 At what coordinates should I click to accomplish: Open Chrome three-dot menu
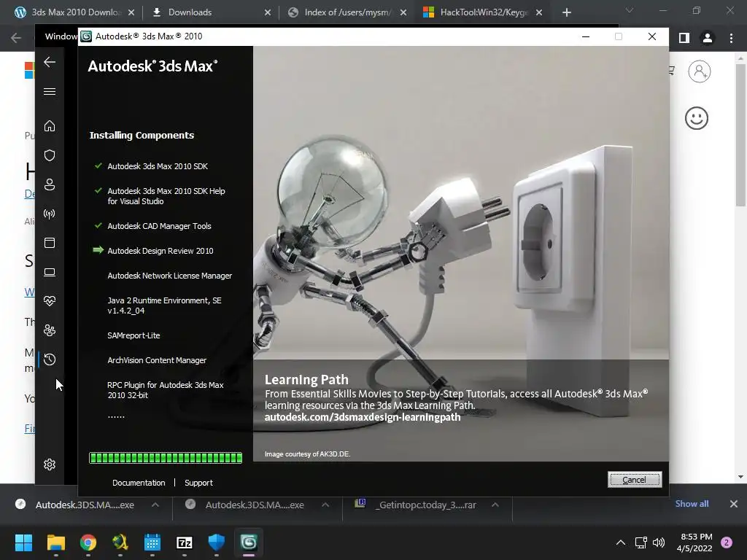(731, 38)
